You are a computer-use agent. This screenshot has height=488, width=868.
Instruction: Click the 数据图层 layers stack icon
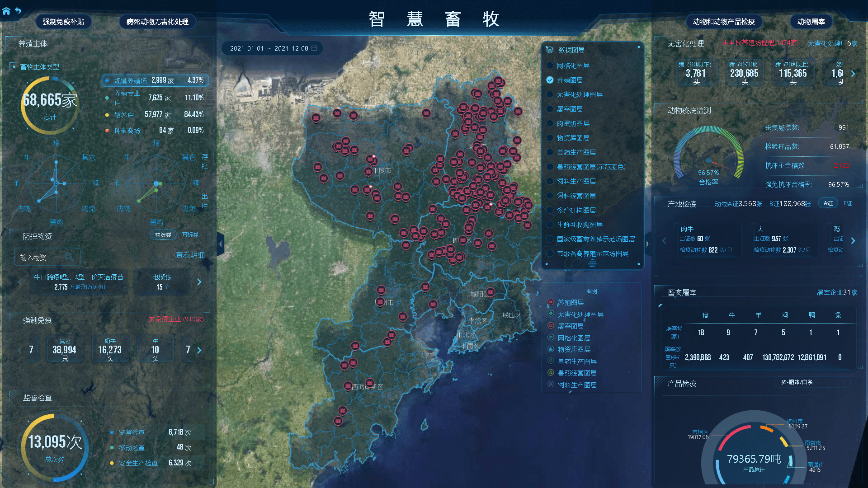tap(550, 50)
